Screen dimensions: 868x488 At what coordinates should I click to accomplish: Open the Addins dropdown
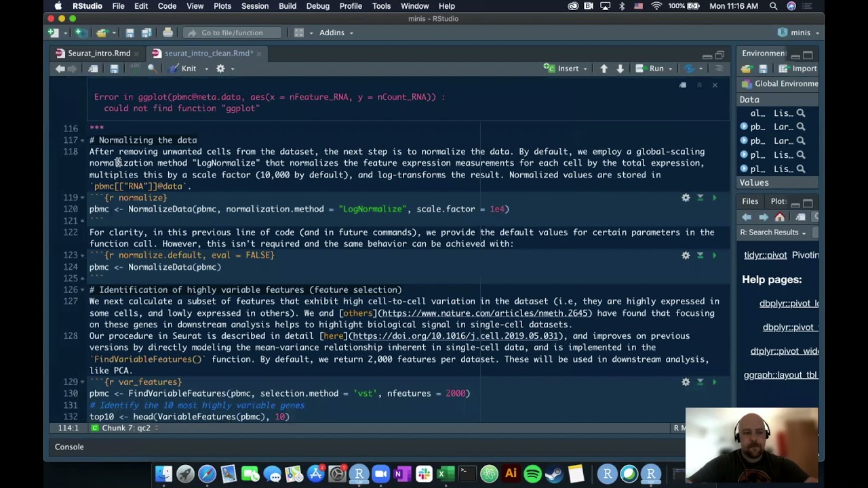tap(336, 33)
